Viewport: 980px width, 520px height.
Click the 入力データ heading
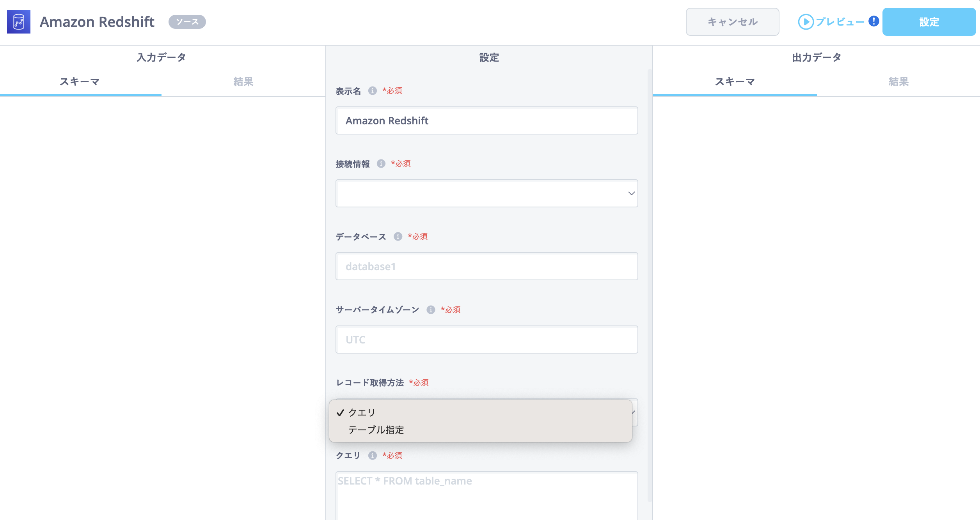tap(161, 57)
